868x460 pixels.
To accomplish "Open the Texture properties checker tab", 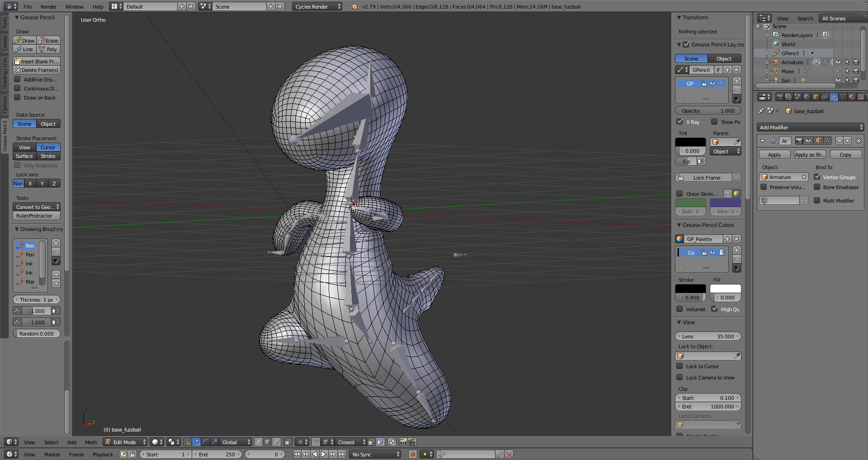I will 861,97.
